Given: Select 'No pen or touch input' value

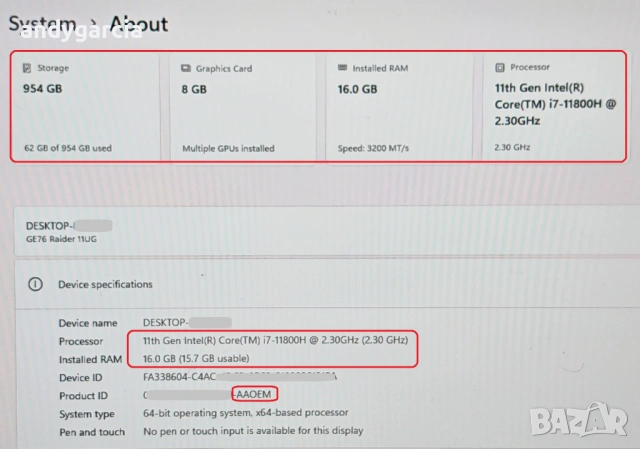Looking at the screenshot, I should (x=253, y=431).
